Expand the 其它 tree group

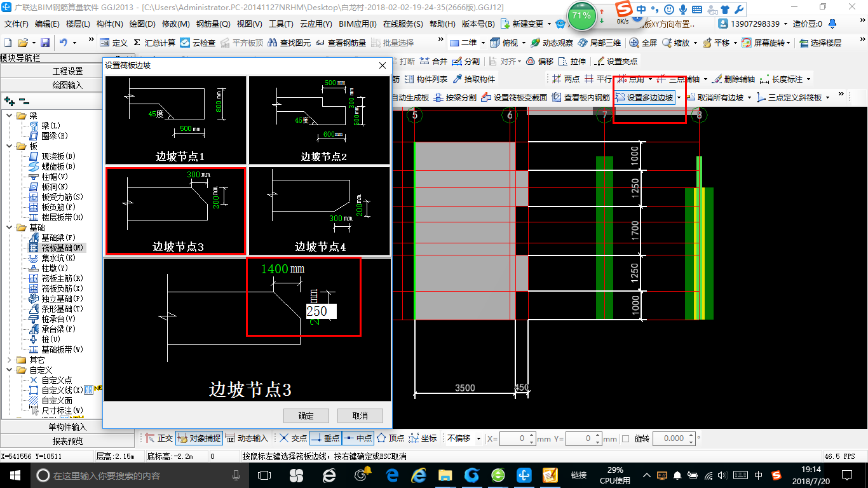pyautogui.click(x=9, y=360)
